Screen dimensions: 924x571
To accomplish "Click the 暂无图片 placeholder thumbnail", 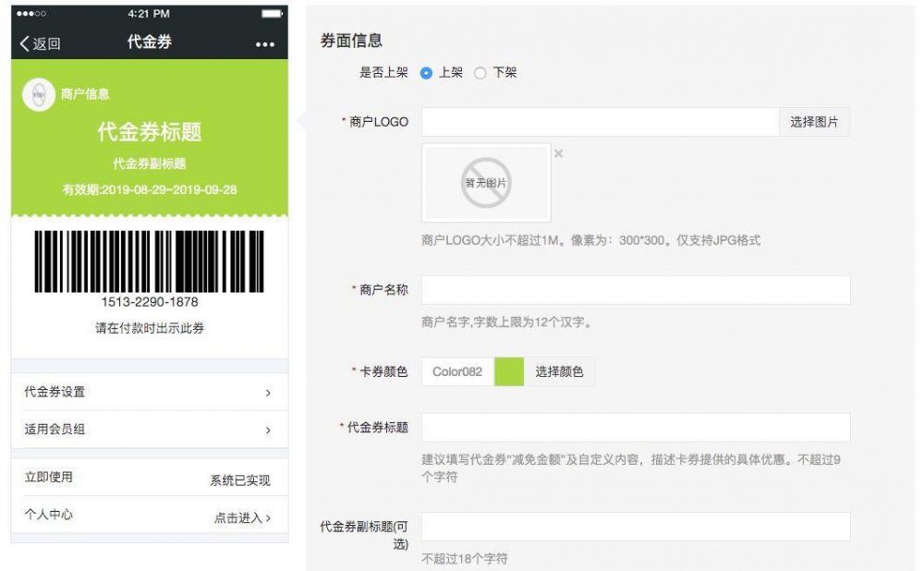I will pos(486,183).
